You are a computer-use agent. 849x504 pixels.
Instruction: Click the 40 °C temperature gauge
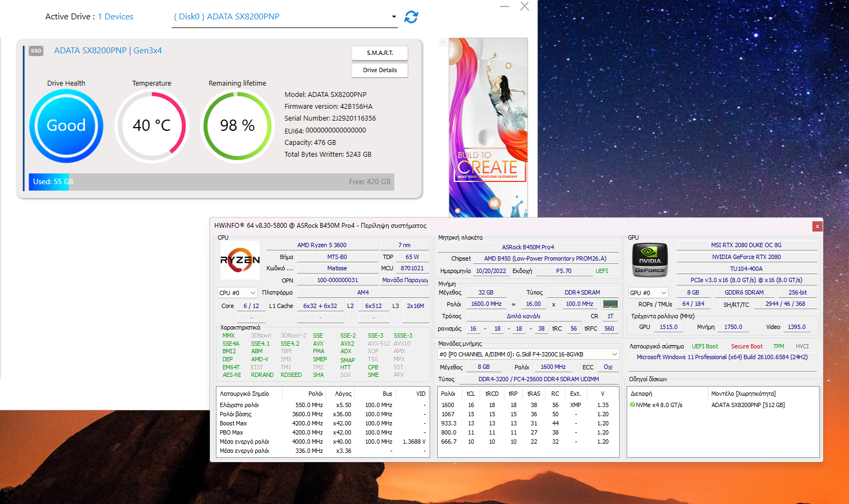[152, 126]
